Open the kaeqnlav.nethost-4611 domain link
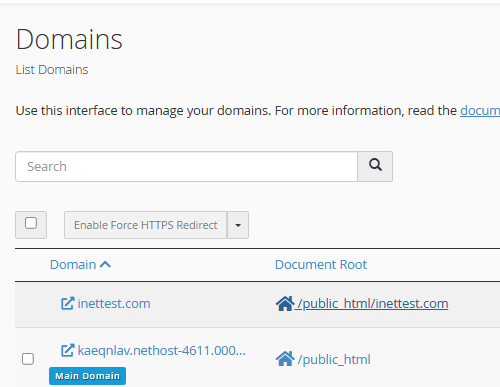Viewport: 500px width, 387px height. 162,350
